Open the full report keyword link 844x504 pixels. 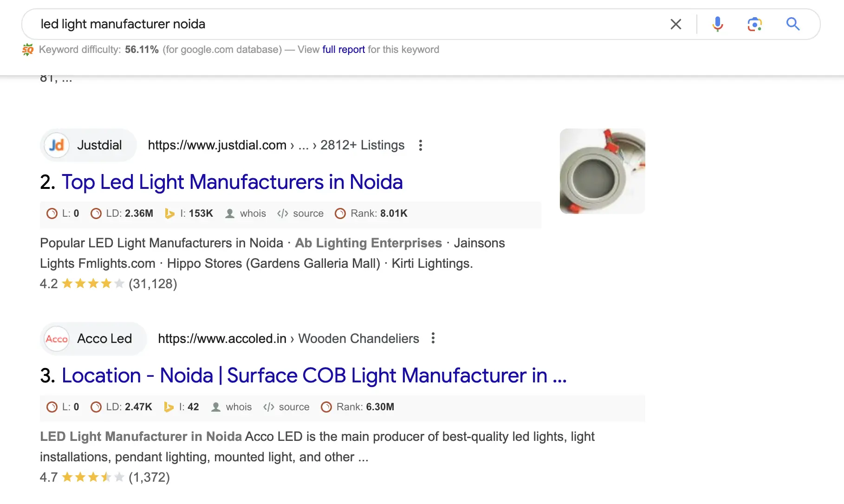(x=344, y=50)
